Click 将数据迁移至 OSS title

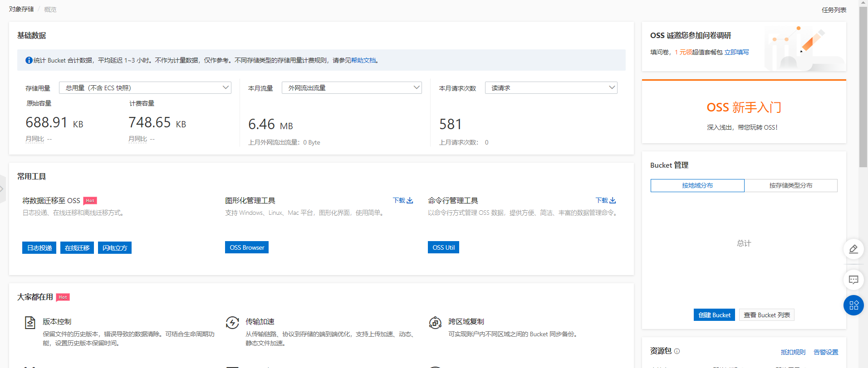click(51, 200)
